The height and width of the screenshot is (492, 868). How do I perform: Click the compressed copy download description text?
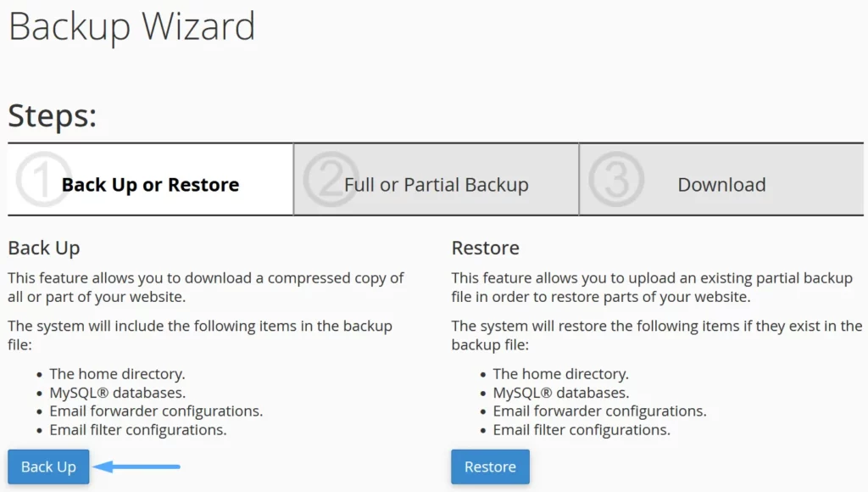point(206,287)
